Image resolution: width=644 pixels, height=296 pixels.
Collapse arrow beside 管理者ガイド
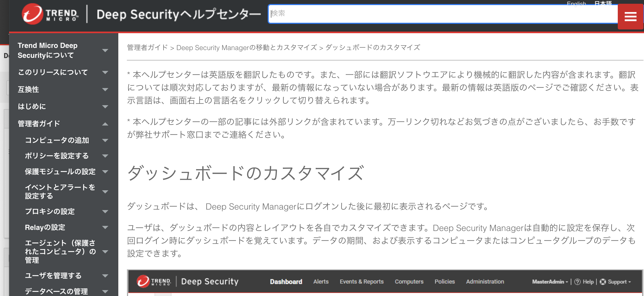(105, 124)
